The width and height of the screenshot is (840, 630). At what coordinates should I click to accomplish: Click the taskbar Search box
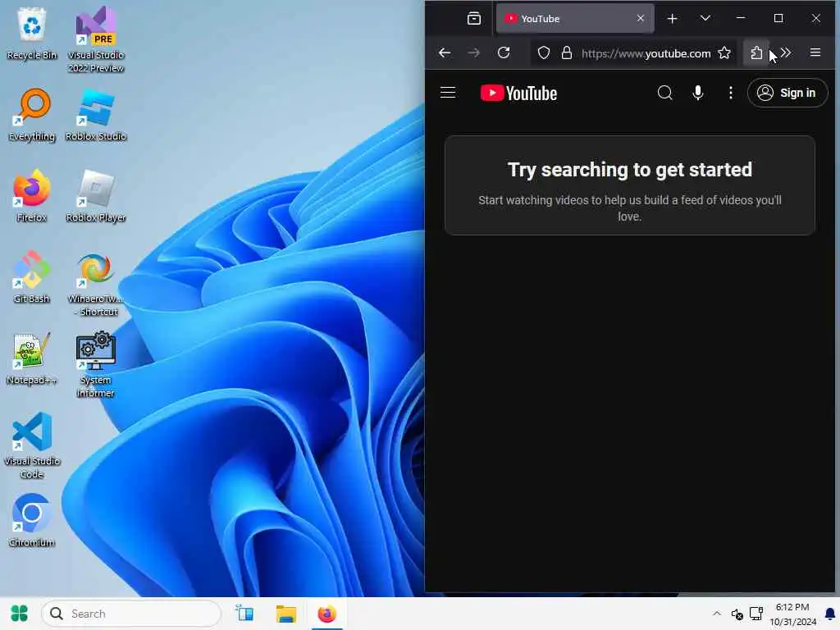pos(131,614)
